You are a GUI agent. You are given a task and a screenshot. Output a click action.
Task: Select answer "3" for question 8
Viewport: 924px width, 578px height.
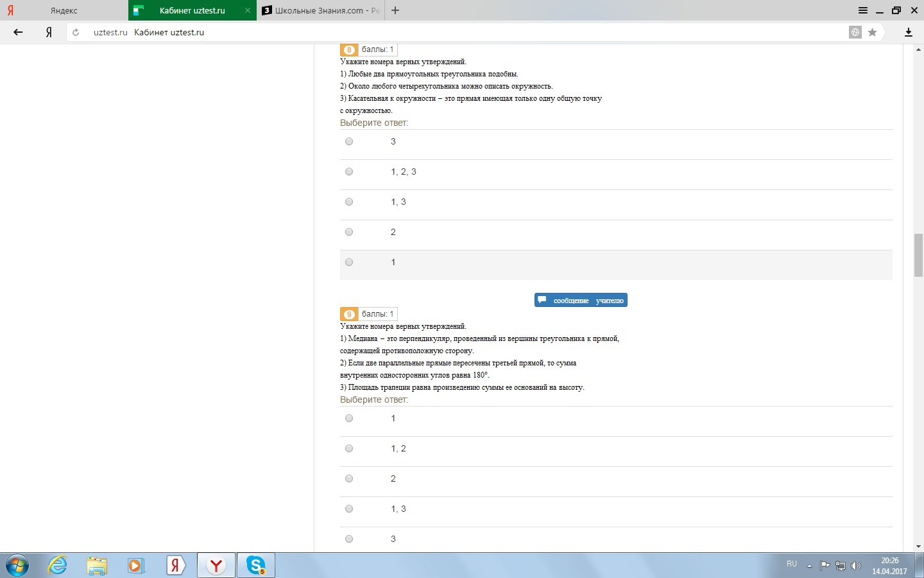[349, 141]
